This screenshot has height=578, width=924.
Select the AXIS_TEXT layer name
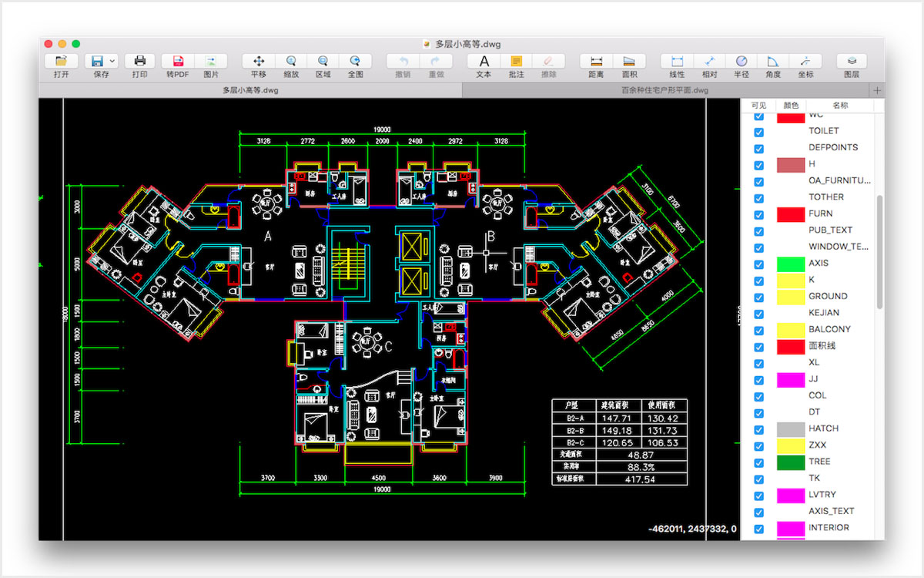click(832, 512)
